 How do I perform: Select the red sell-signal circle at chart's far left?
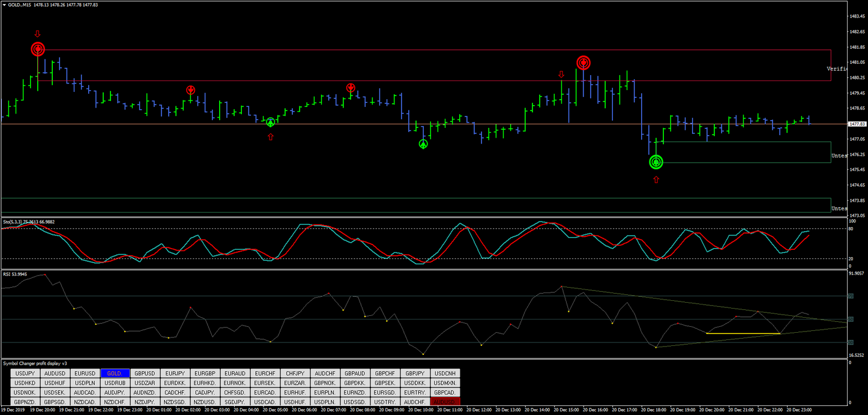point(38,50)
